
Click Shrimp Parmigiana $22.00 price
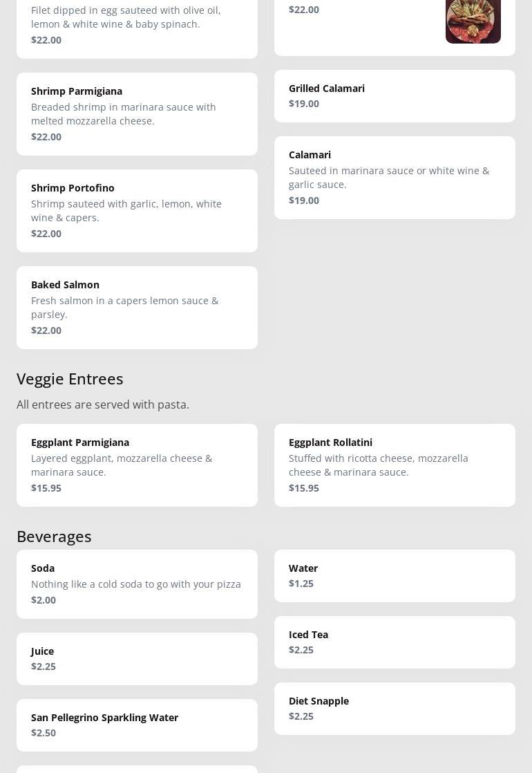click(46, 137)
